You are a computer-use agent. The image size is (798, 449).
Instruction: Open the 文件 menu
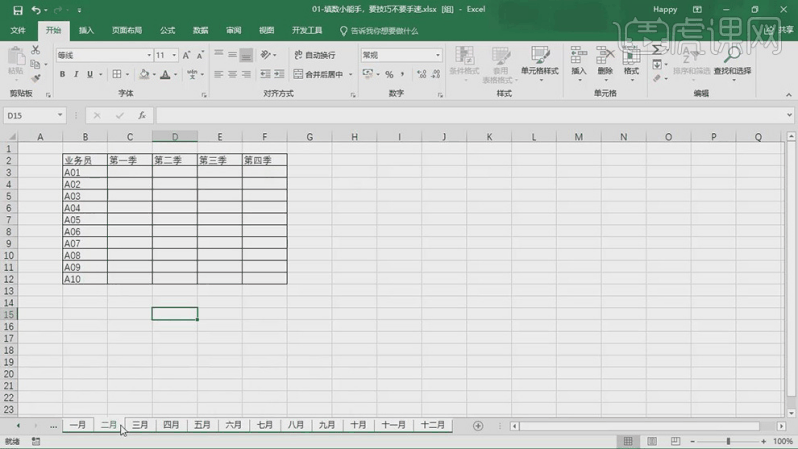18,31
